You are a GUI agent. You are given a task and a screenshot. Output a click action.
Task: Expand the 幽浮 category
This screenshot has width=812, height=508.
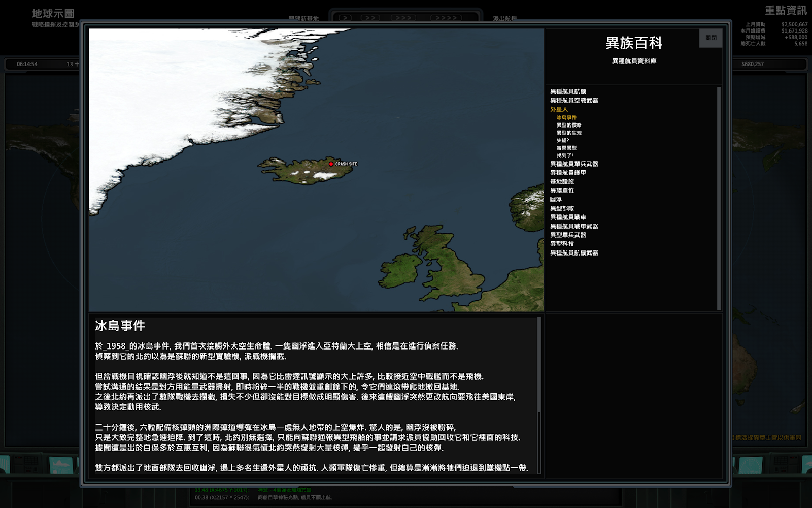click(x=556, y=200)
